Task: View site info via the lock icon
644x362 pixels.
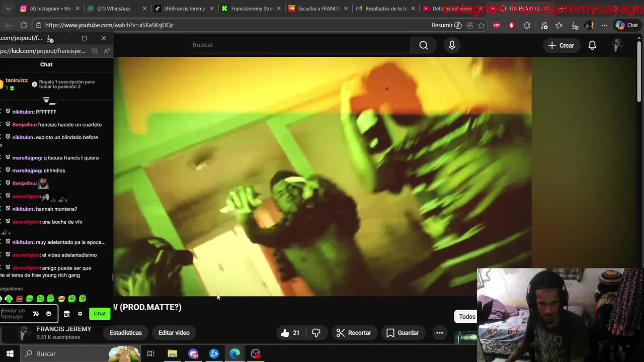Action: click(38, 25)
